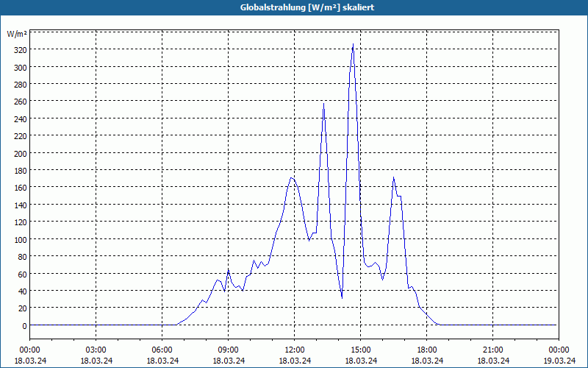Select the 09:00 time axis label
The image size is (588, 368).
pos(229,350)
